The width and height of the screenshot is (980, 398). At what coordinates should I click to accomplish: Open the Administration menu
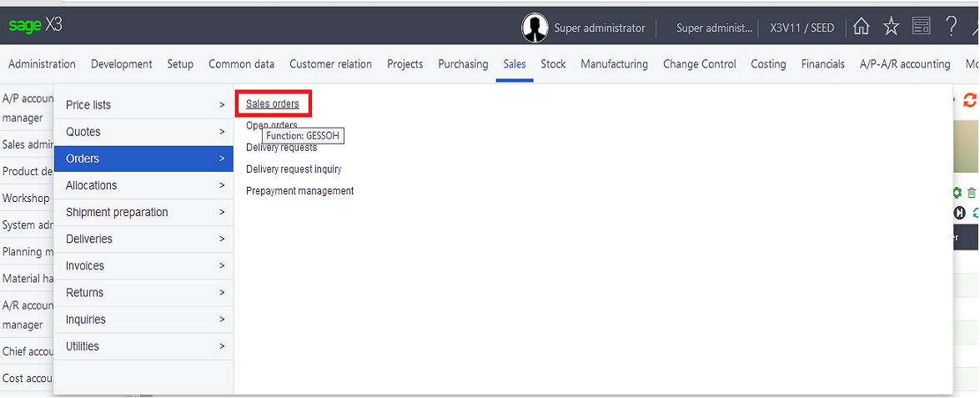tap(42, 63)
